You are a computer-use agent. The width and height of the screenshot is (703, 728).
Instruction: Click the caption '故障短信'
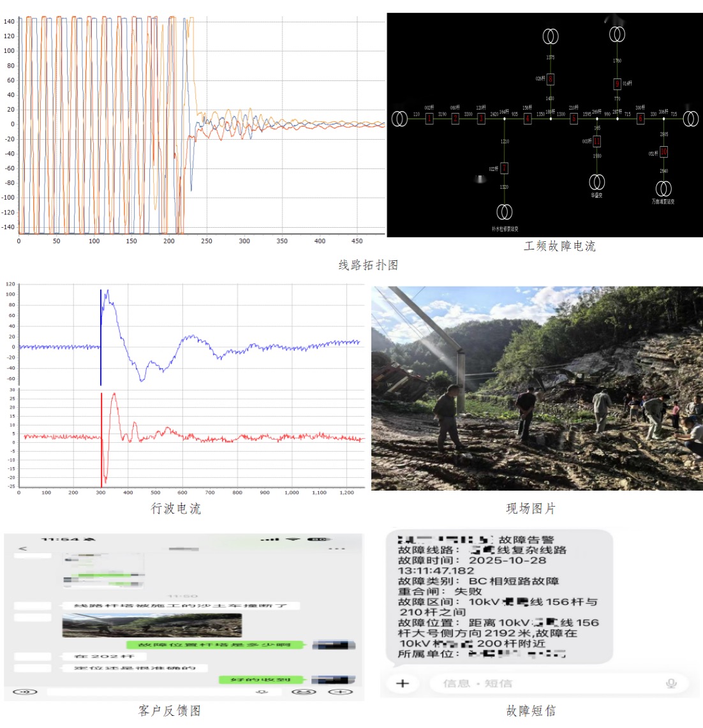(530, 710)
